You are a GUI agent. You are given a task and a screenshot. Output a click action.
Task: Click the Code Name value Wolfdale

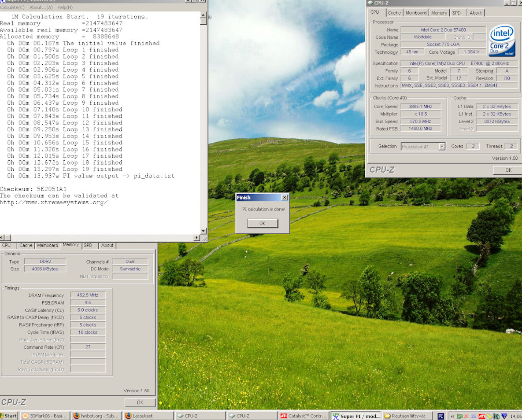(422, 37)
